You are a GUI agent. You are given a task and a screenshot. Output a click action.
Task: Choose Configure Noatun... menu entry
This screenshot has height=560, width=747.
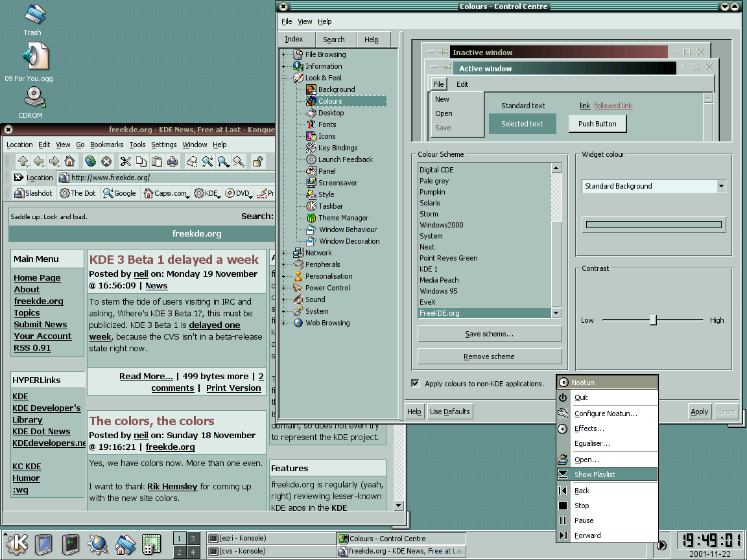607,414
